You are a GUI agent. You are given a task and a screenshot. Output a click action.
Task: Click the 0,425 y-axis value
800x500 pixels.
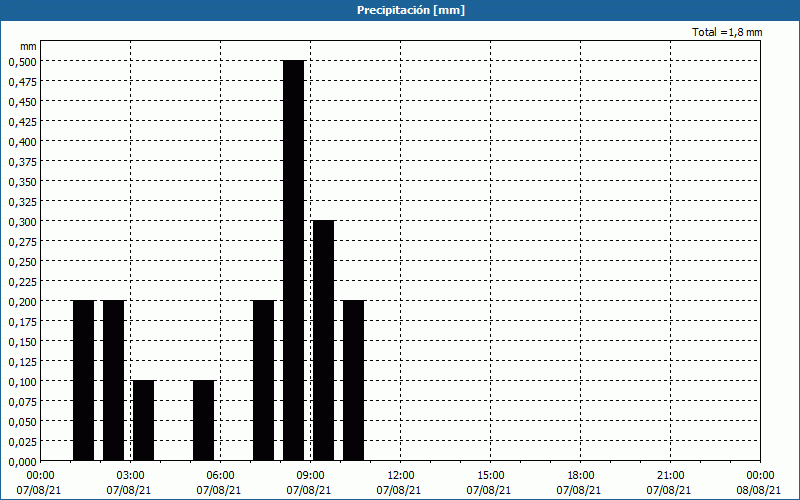click(22, 121)
